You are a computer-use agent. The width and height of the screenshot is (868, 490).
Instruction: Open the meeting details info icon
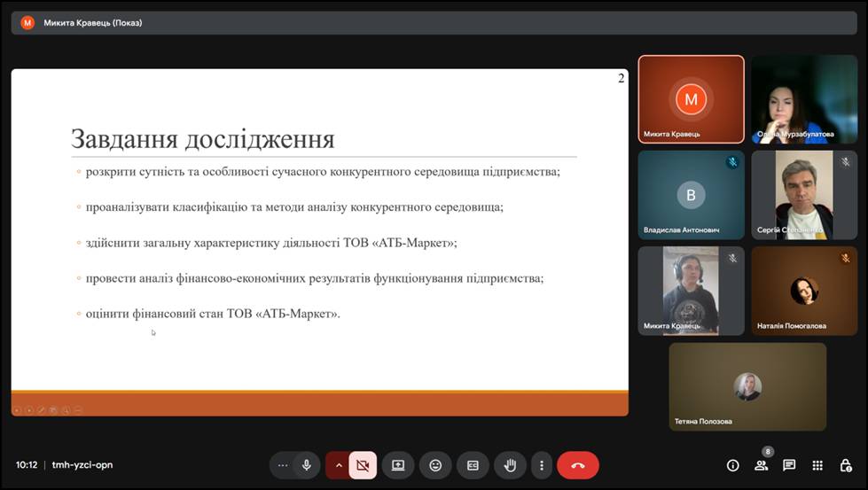pyautogui.click(x=732, y=465)
